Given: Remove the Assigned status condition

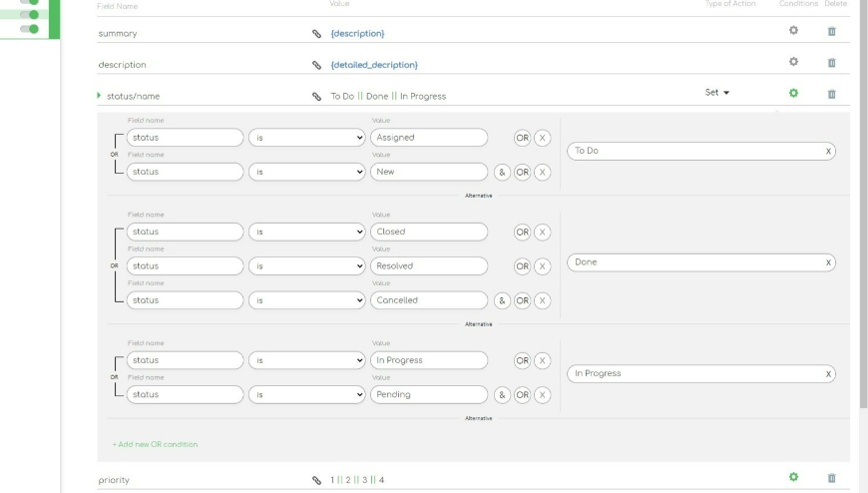Looking at the screenshot, I should pyautogui.click(x=542, y=138).
